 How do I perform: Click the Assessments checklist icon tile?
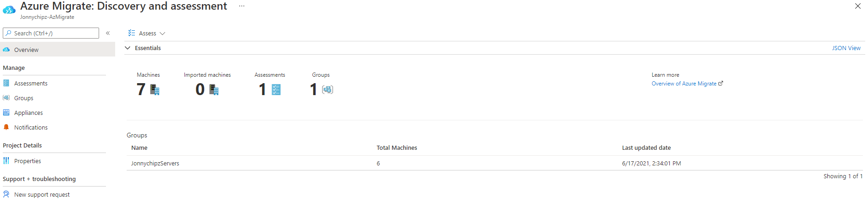point(276,90)
